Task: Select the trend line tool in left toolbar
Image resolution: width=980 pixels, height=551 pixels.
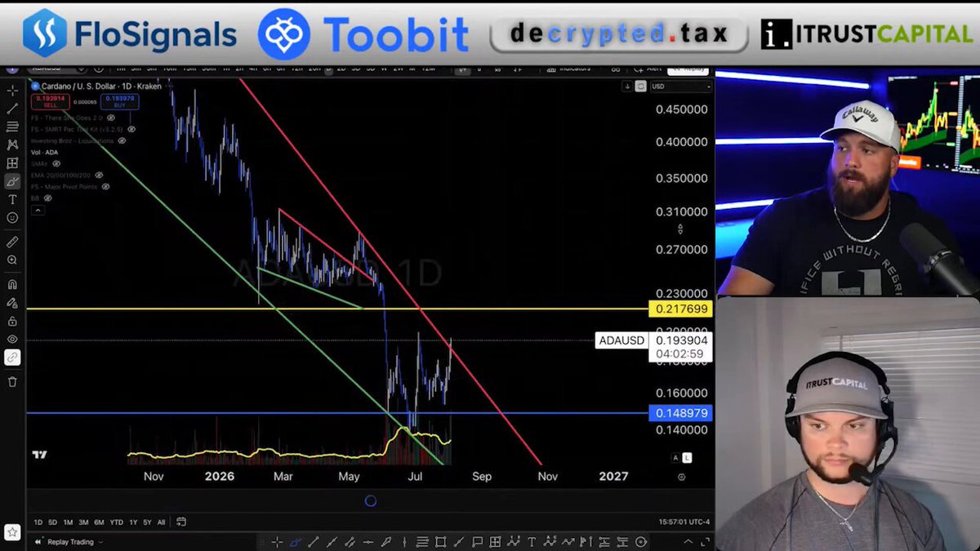Action: coord(12,109)
